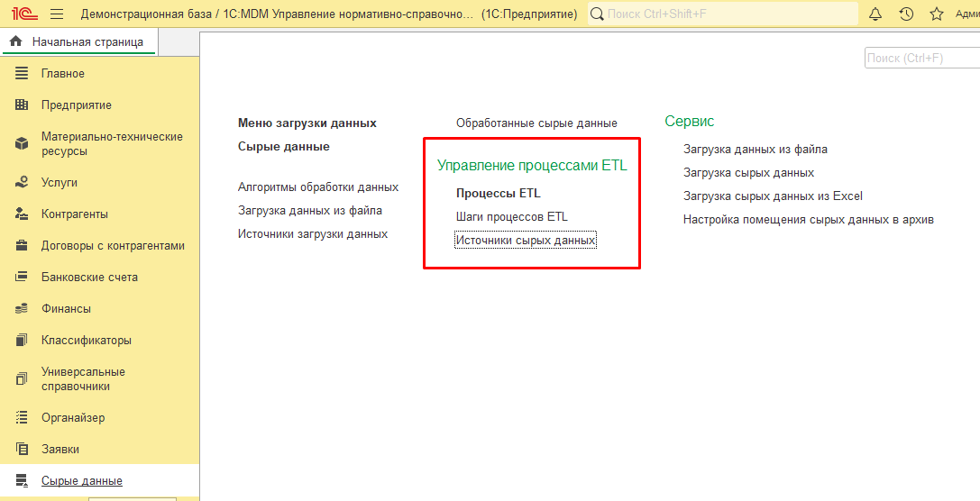The width and height of the screenshot is (980, 501).
Task: Open the hamburger main menu
Action: coord(57,14)
